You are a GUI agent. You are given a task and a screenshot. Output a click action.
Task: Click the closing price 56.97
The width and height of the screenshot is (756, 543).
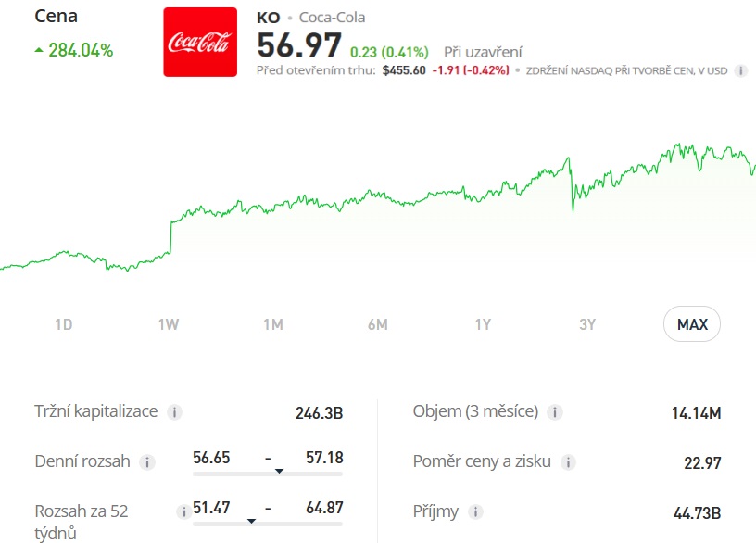tap(296, 44)
